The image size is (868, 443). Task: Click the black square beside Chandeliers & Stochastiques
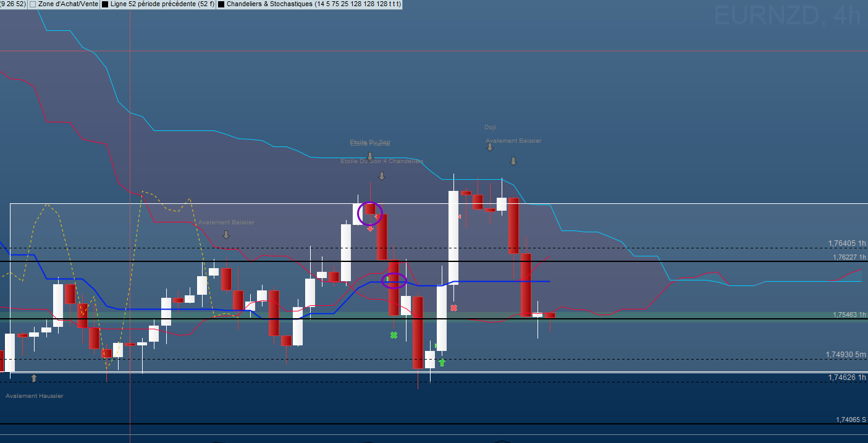221,4
